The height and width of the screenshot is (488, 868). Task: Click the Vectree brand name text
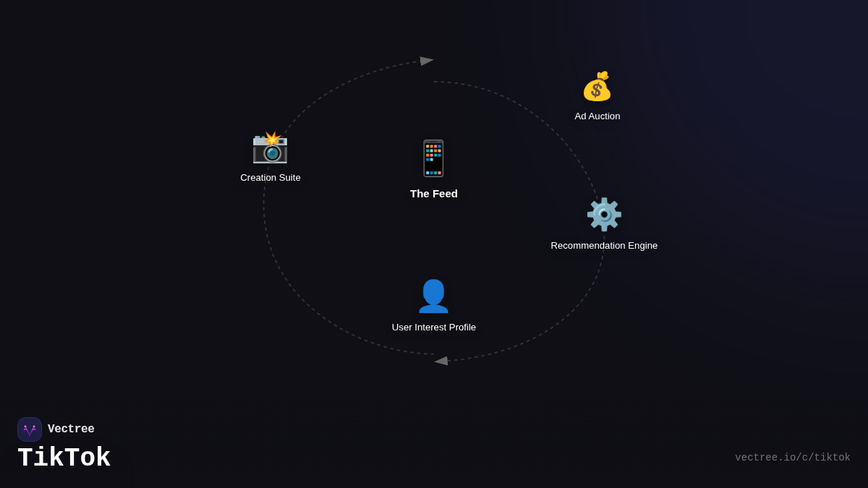click(x=71, y=429)
